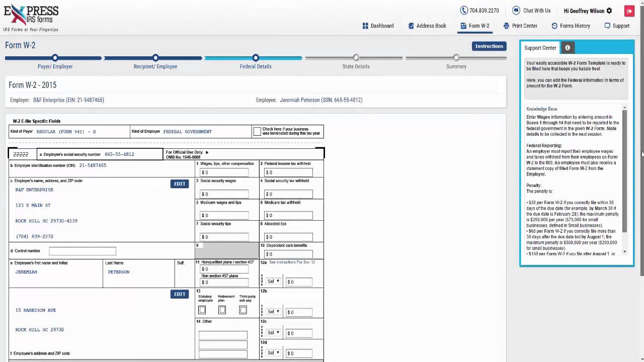This screenshot has height=362, width=644.
Task: Click the red logout icon
Action: [x=629, y=11]
